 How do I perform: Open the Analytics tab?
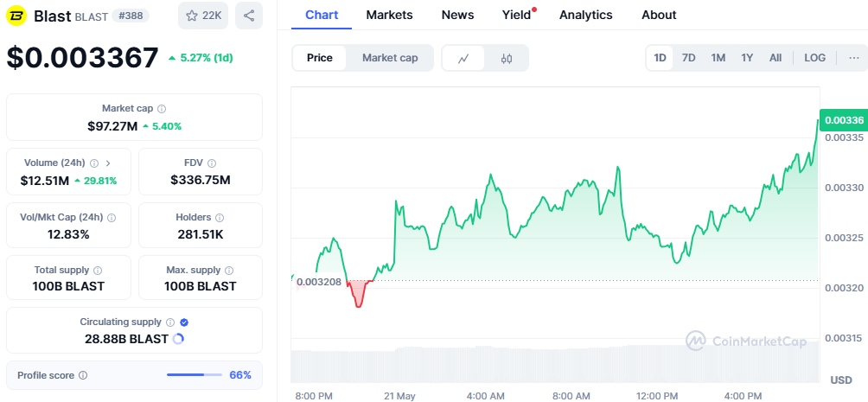click(585, 15)
